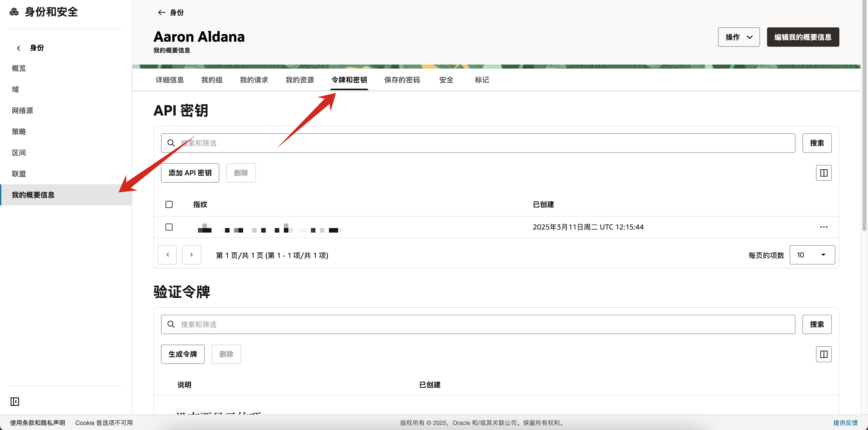Click the back arrow next to 身份
This screenshot has width=868, height=430.
(x=162, y=13)
